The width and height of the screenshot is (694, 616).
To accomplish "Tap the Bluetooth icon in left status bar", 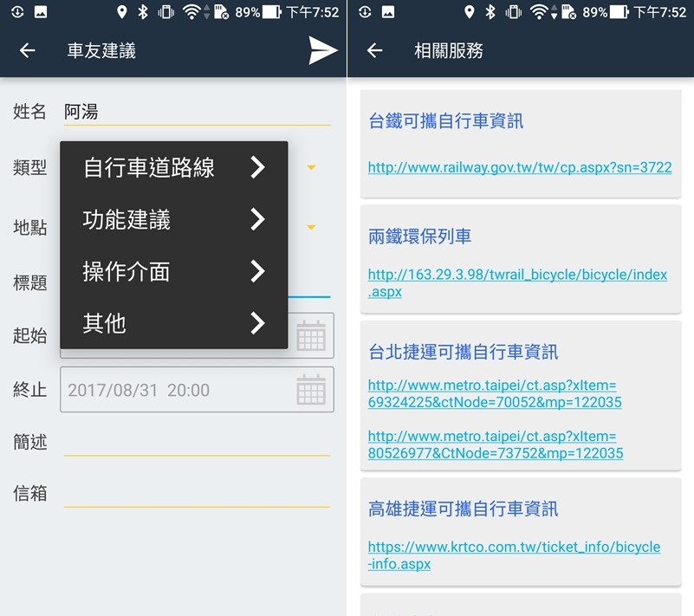I will tap(142, 12).
